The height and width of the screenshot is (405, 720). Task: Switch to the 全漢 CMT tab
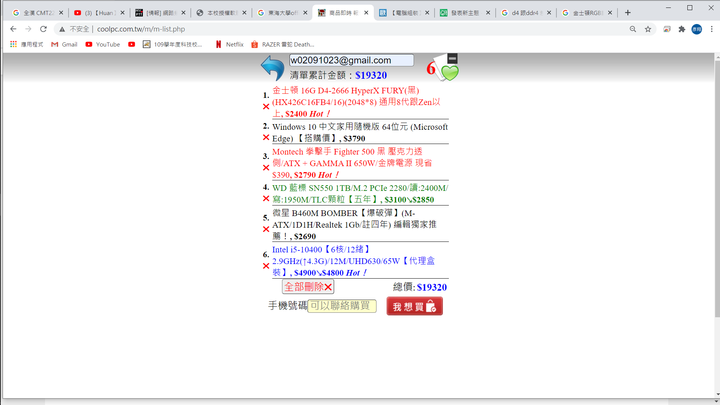pyautogui.click(x=38, y=13)
